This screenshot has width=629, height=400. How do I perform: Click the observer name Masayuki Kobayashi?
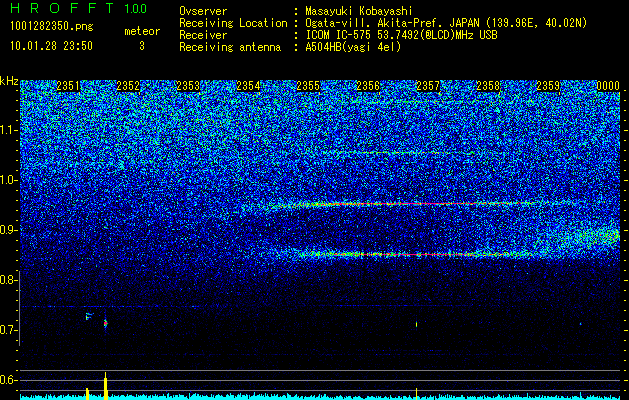click(358, 11)
